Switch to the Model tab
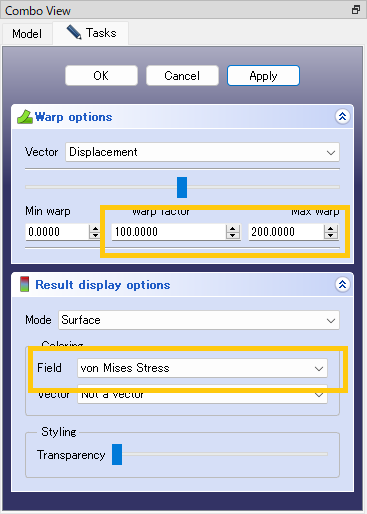The image size is (367, 514). (x=27, y=34)
